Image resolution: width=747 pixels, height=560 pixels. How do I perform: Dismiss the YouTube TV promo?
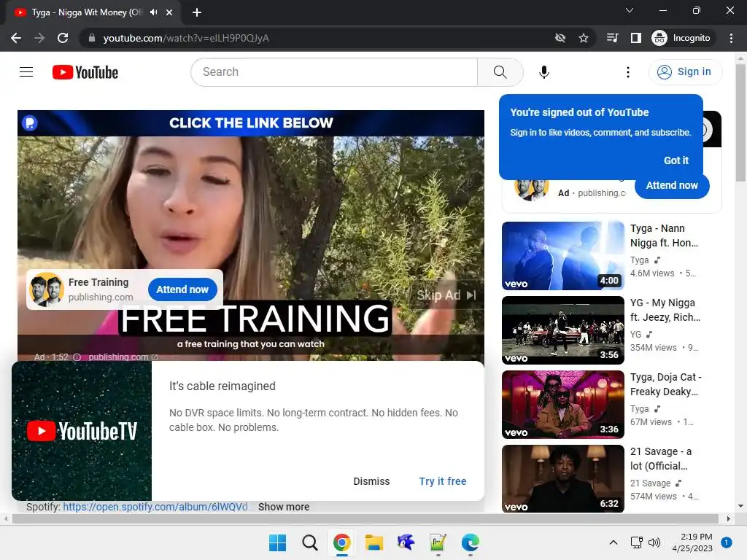pos(371,481)
